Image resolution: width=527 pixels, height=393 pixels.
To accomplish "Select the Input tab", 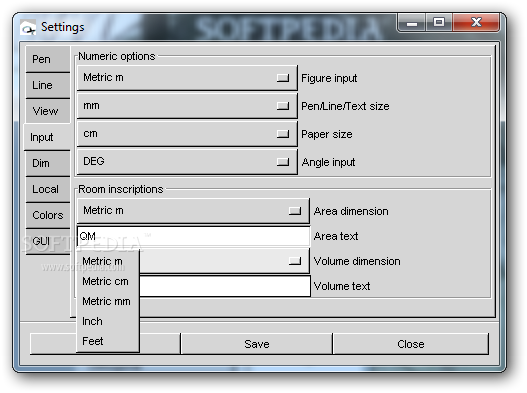I will click(x=47, y=137).
